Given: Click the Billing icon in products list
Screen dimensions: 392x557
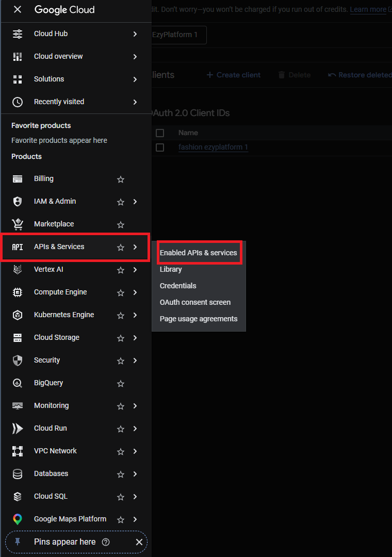Looking at the screenshot, I should pos(18,179).
